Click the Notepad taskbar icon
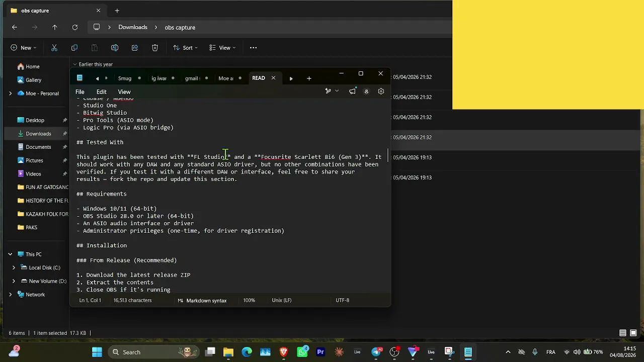Image resolution: width=644 pixels, height=362 pixels. 468,352
